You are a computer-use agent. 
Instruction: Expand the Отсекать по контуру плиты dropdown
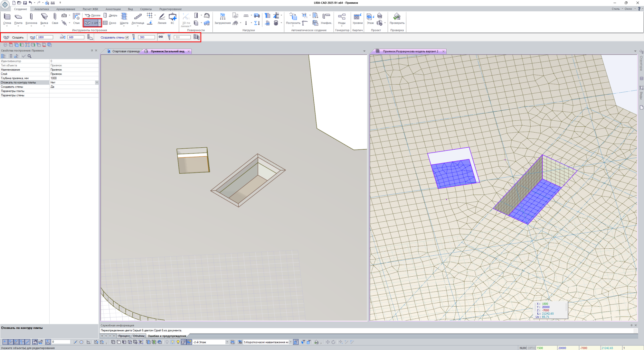pyautogui.click(x=97, y=83)
